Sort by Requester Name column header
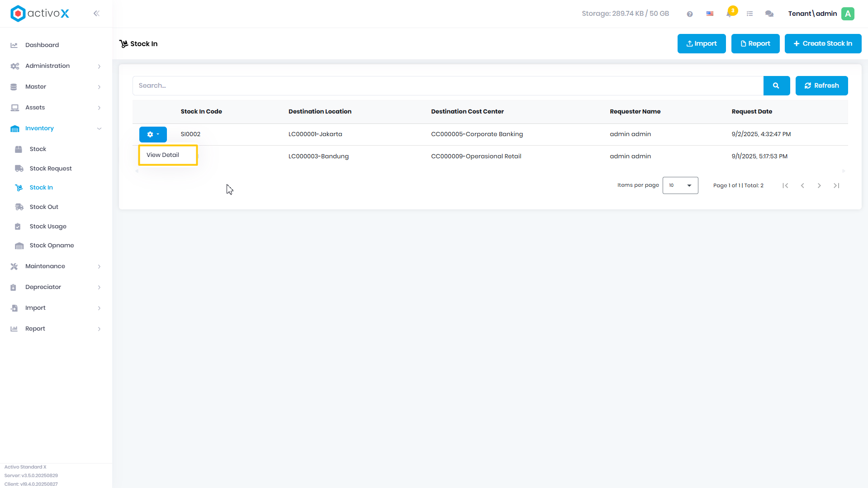Viewport: 868px width, 488px height. [x=635, y=112]
